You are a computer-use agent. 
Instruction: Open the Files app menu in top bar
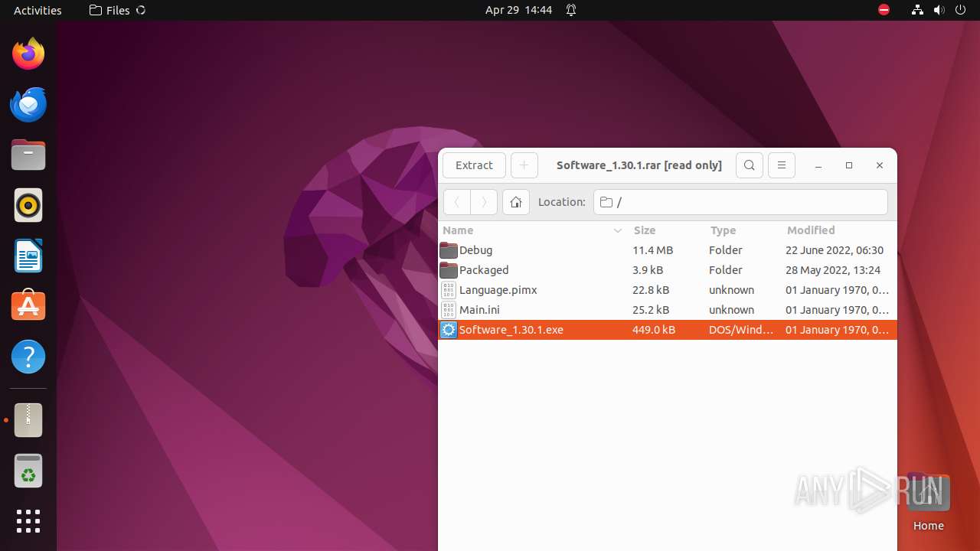pyautogui.click(x=117, y=10)
